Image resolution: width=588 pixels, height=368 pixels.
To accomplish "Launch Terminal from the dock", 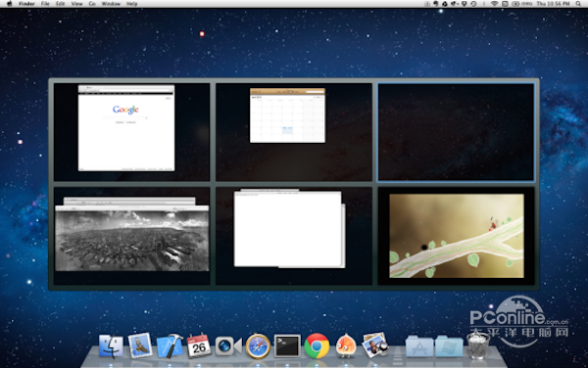I will click(287, 345).
